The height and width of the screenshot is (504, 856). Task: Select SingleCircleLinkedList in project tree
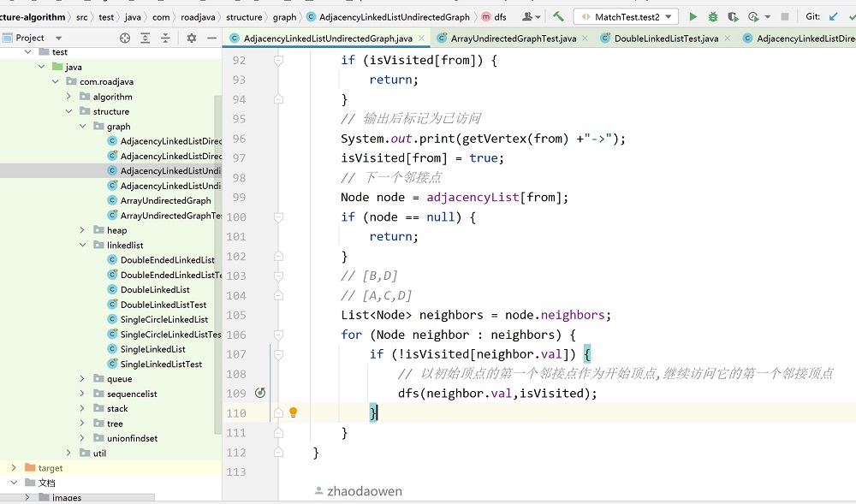tap(164, 319)
